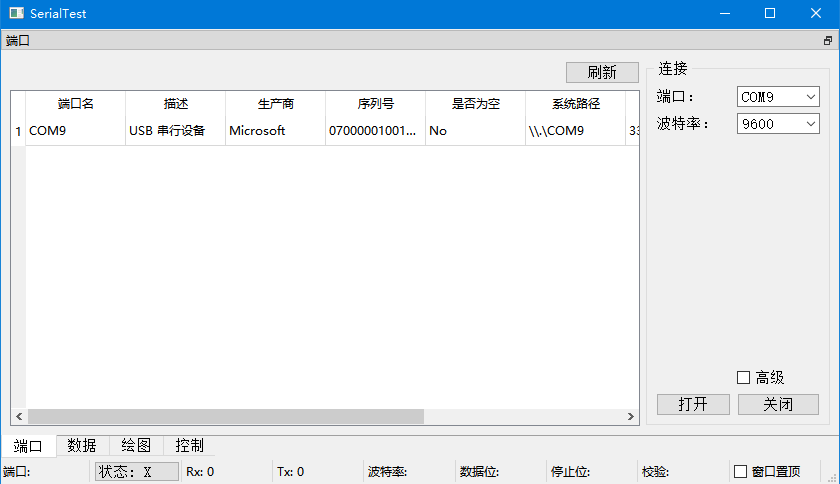Click the 波特率 status bar entry
840x484 pixels.
(x=387, y=472)
